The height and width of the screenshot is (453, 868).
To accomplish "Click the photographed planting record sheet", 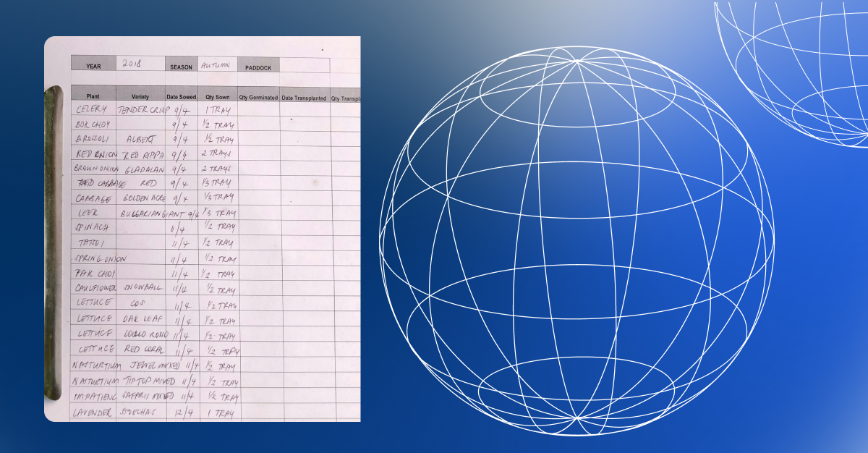I will (x=203, y=229).
